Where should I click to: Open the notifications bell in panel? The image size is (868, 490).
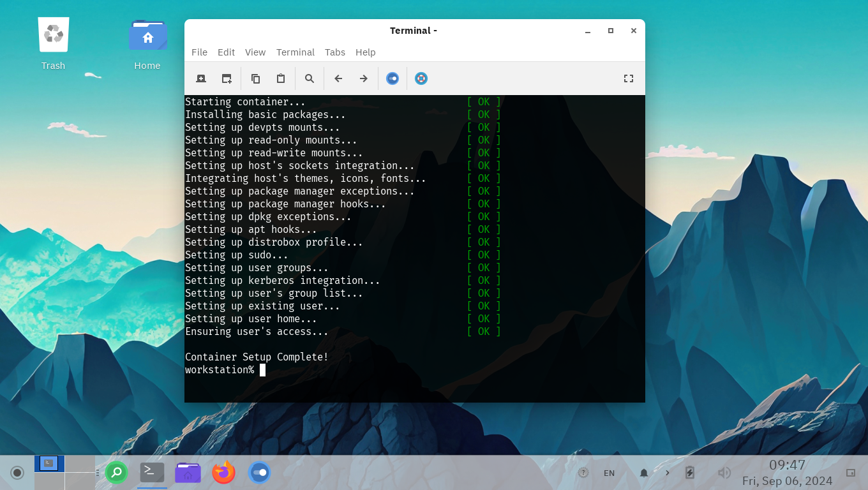[644, 473]
